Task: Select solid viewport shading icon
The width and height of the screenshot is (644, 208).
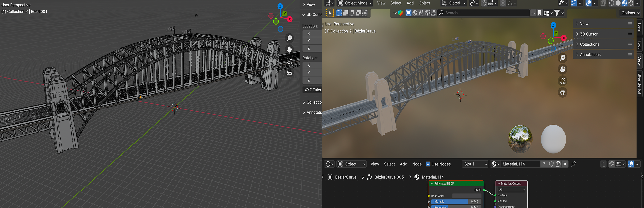Action: click(618, 3)
